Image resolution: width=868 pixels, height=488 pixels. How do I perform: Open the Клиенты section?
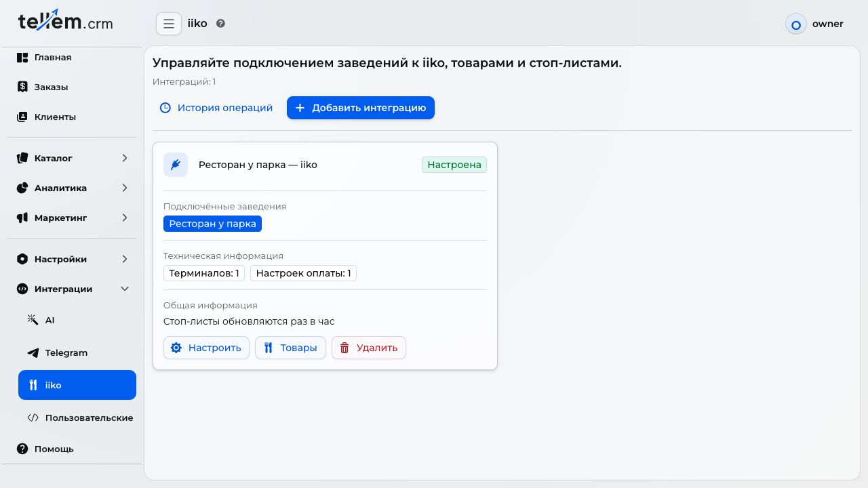point(72,117)
